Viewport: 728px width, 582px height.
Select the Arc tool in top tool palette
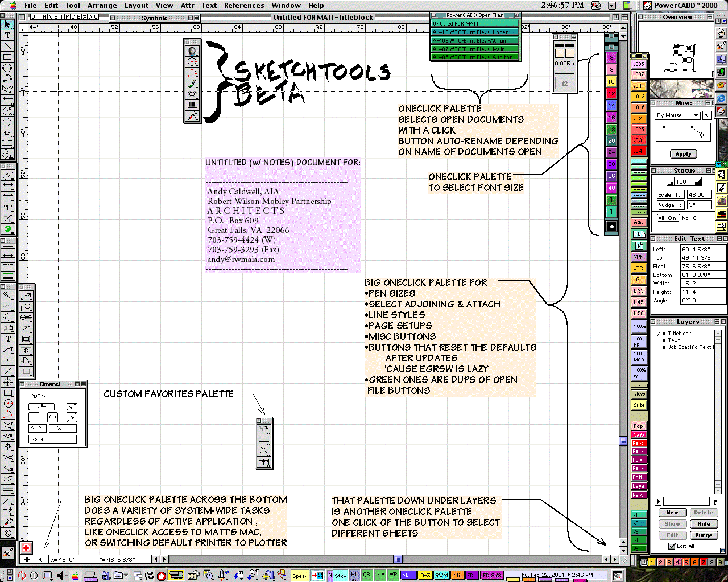point(7,78)
